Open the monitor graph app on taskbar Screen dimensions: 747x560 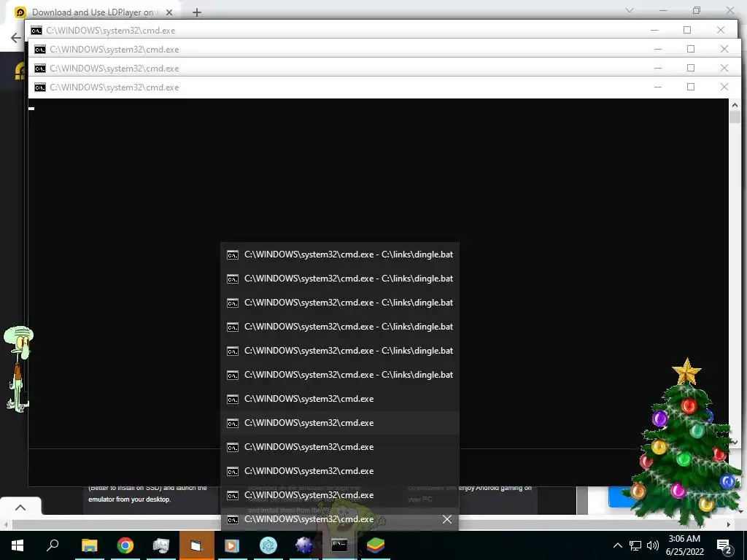[161, 545]
